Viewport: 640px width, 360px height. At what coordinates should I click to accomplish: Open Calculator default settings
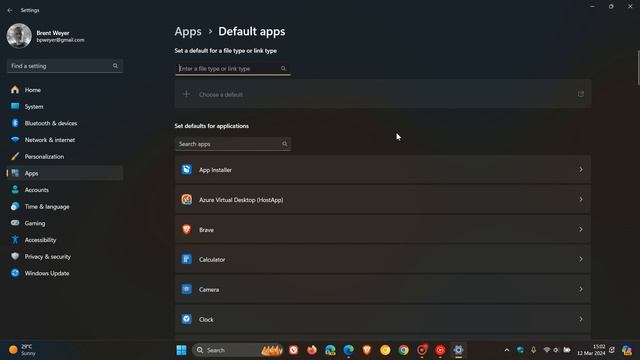[383, 259]
